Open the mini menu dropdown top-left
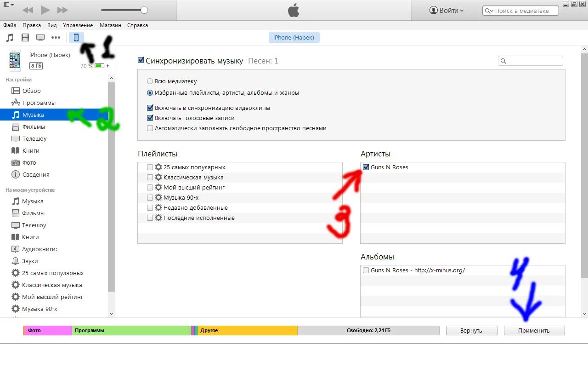Screen dimensions: 588x368 [x=9, y=5]
